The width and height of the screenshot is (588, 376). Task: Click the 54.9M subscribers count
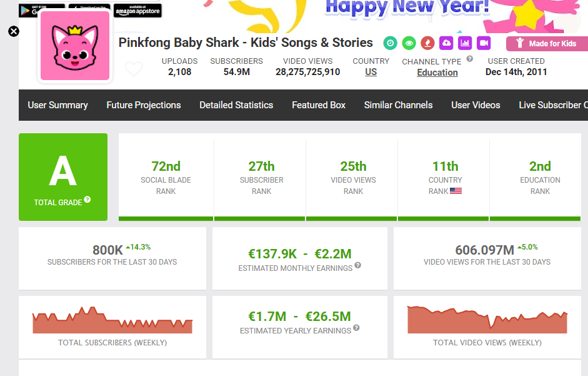point(237,72)
